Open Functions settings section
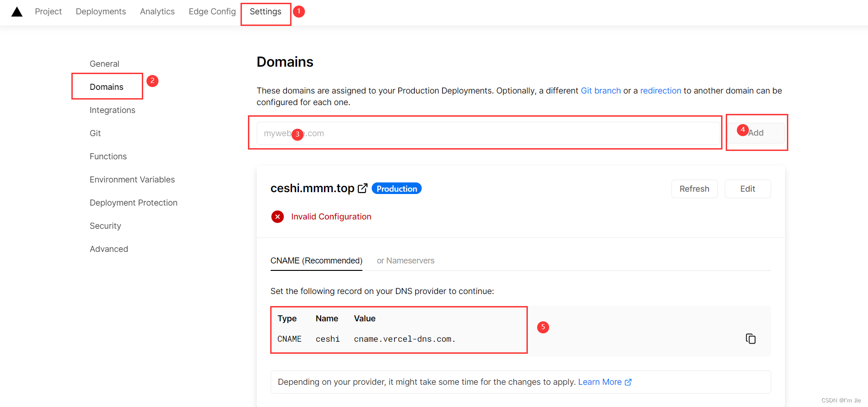This screenshot has height=407, width=868. 108,157
